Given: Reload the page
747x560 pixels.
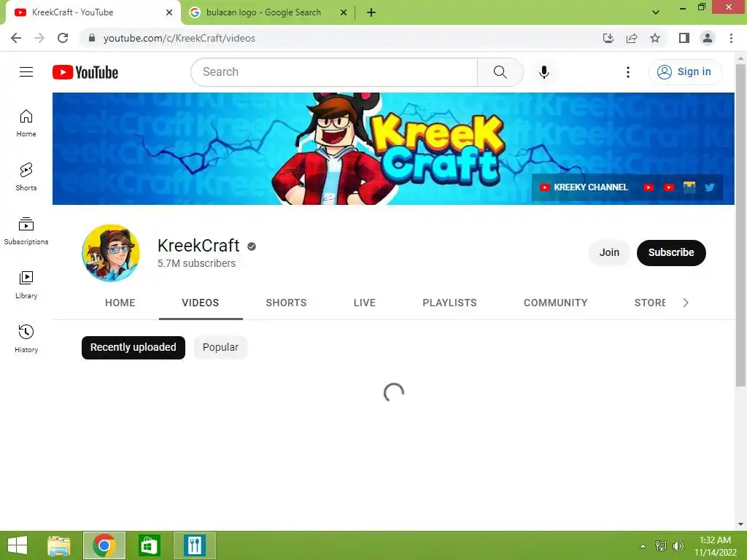Looking at the screenshot, I should click(63, 38).
